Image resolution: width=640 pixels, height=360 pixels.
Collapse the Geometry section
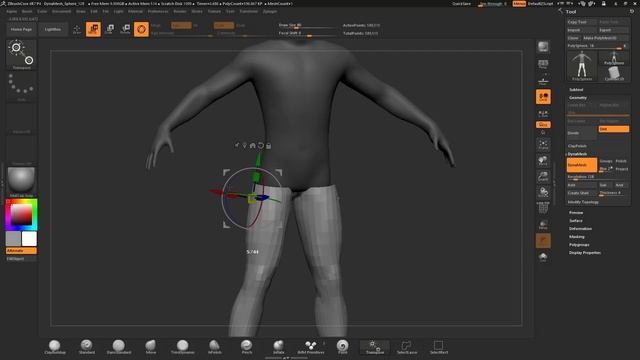(x=578, y=98)
